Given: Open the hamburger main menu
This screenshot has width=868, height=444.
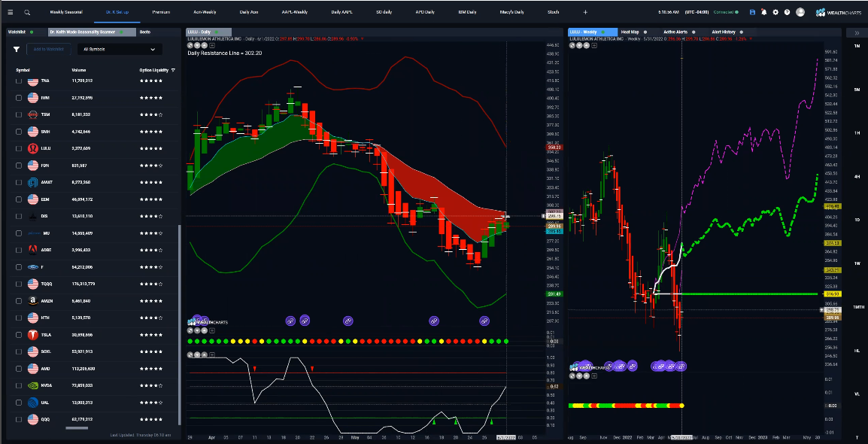Looking at the screenshot, I should [x=10, y=11].
